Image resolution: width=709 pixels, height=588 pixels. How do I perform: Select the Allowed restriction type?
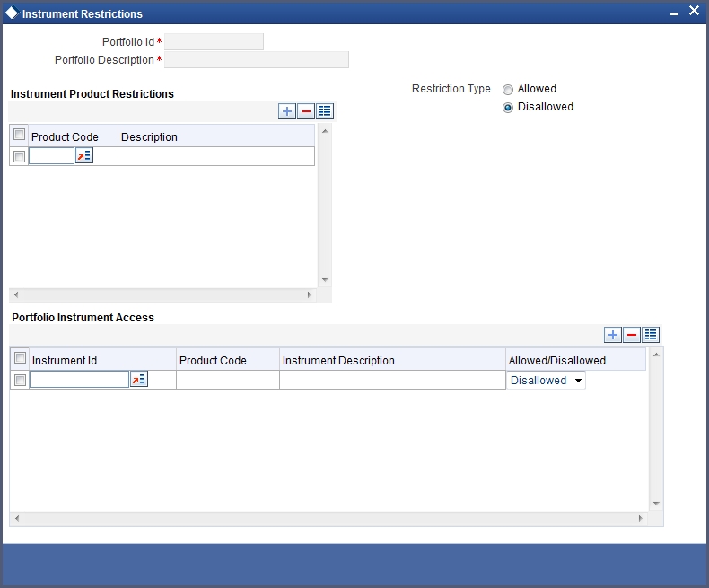pyautogui.click(x=508, y=90)
